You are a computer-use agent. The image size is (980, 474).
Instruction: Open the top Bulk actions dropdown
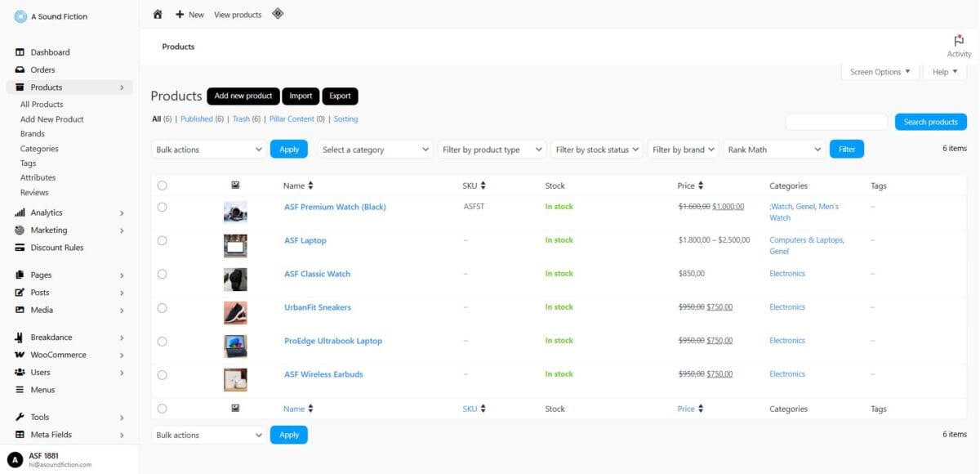[x=208, y=150]
